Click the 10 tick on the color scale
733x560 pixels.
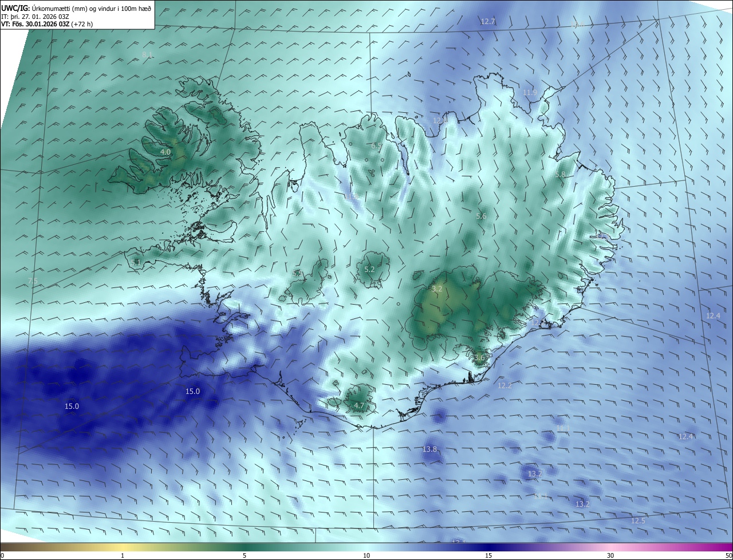tap(366, 555)
